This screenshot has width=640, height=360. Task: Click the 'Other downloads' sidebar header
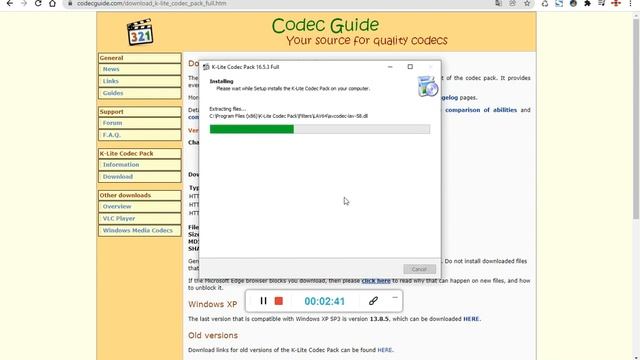pyautogui.click(x=140, y=196)
